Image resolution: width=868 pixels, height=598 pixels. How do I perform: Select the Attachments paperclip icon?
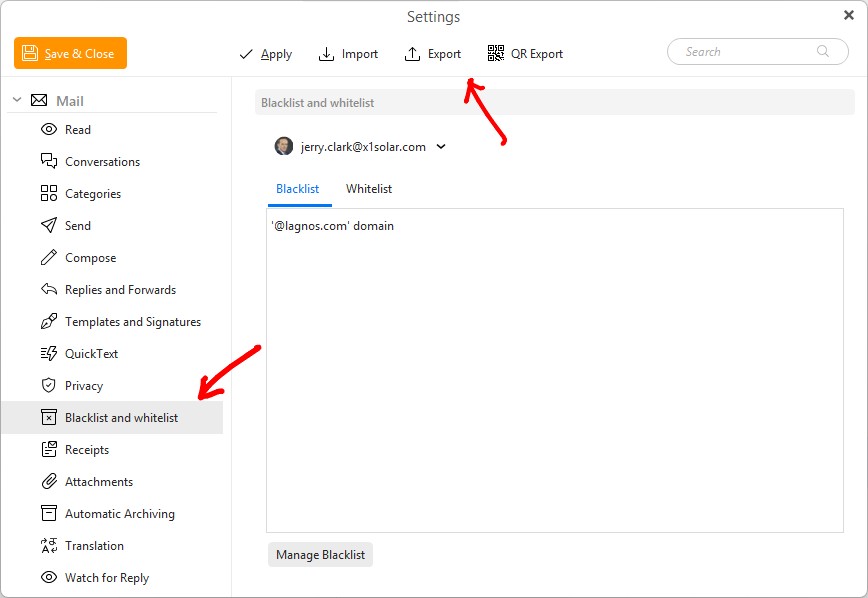48,482
